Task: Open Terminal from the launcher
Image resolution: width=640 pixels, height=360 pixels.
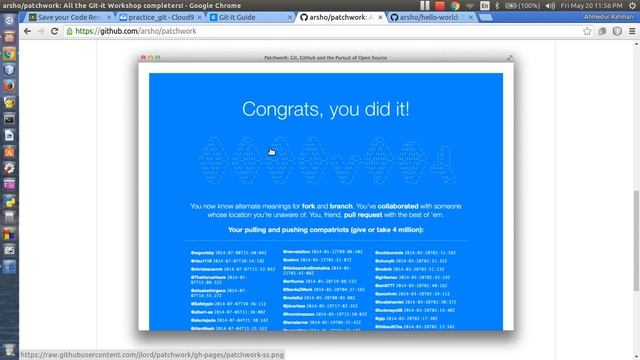Action: [9, 119]
